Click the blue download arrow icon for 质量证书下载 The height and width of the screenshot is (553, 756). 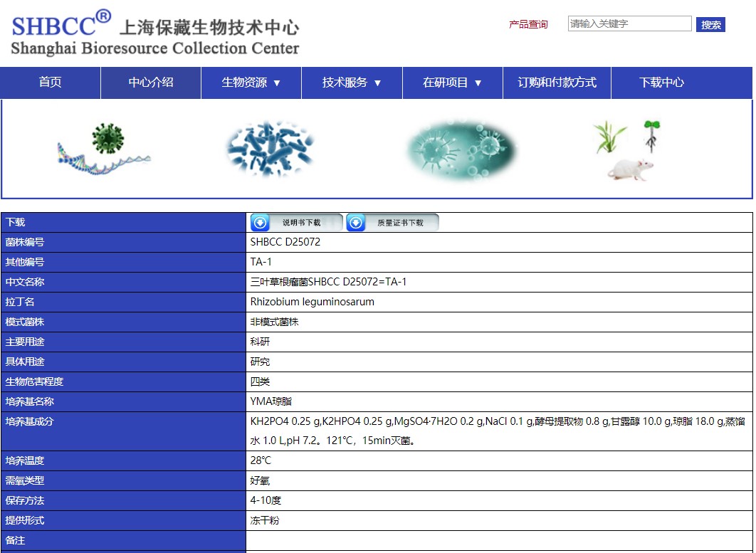[x=355, y=223]
